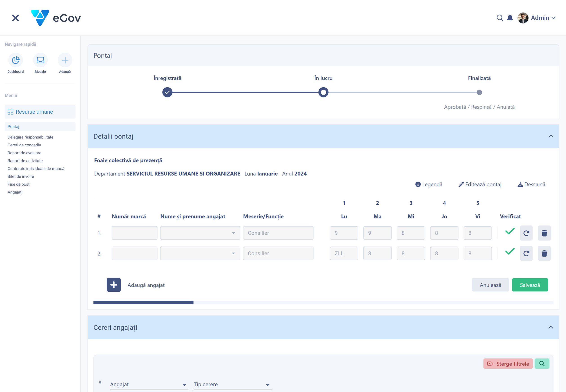566x392 pixels.
Task: Toggle the Verificat checkmark for row 1
Action: tap(510, 231)
